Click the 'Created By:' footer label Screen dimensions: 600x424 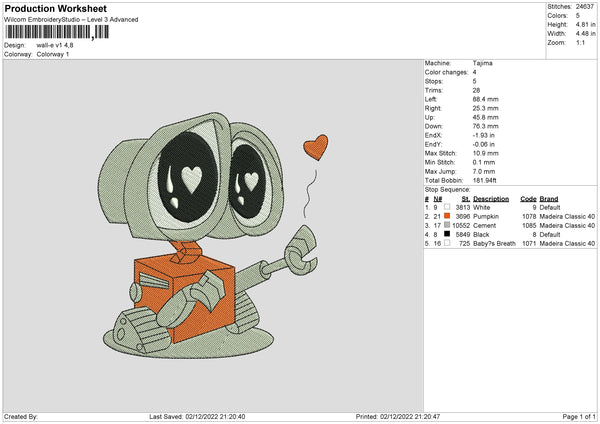[x=21, y=417]
